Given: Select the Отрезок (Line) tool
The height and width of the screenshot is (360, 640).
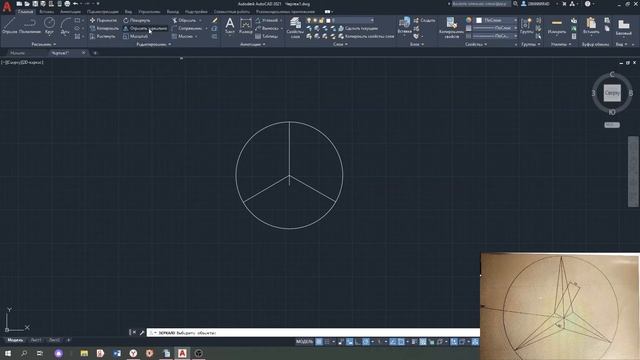Looking at the screenshot, I should click(9, 25).
